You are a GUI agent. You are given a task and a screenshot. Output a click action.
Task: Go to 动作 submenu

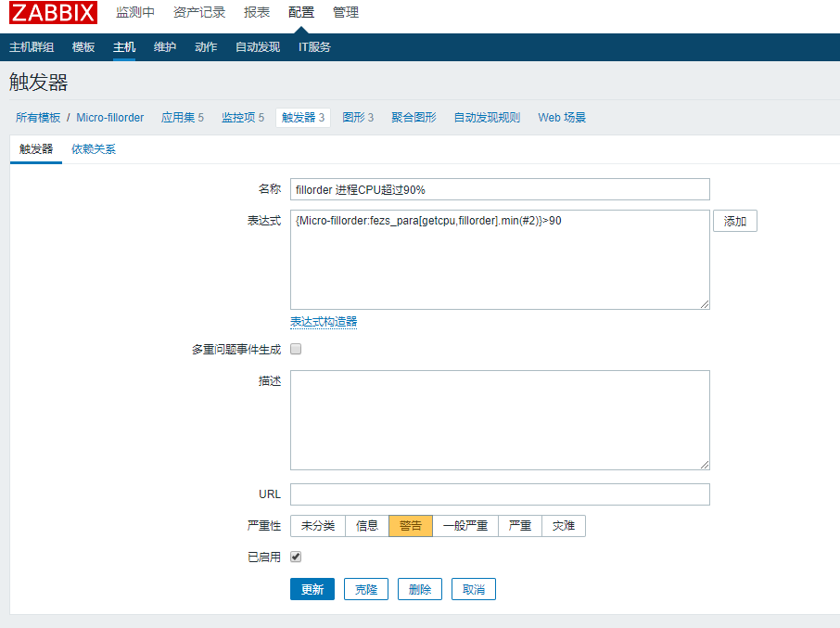(x=206, y=47)
